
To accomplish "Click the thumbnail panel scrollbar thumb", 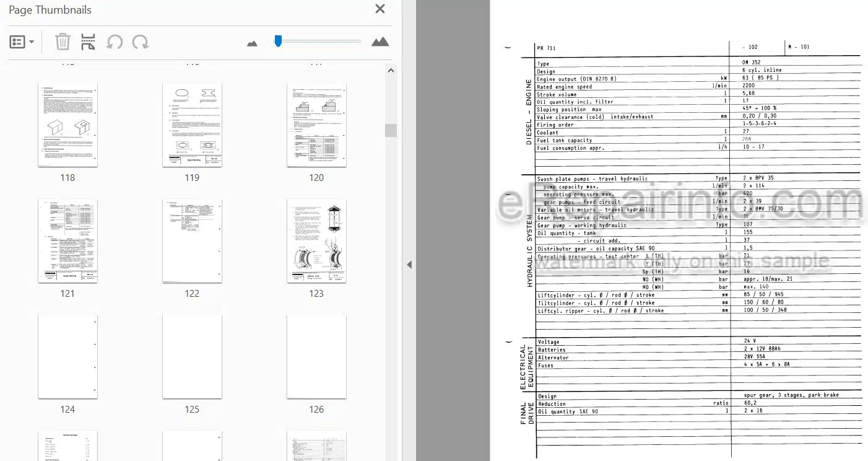I will tap(391, 130).
